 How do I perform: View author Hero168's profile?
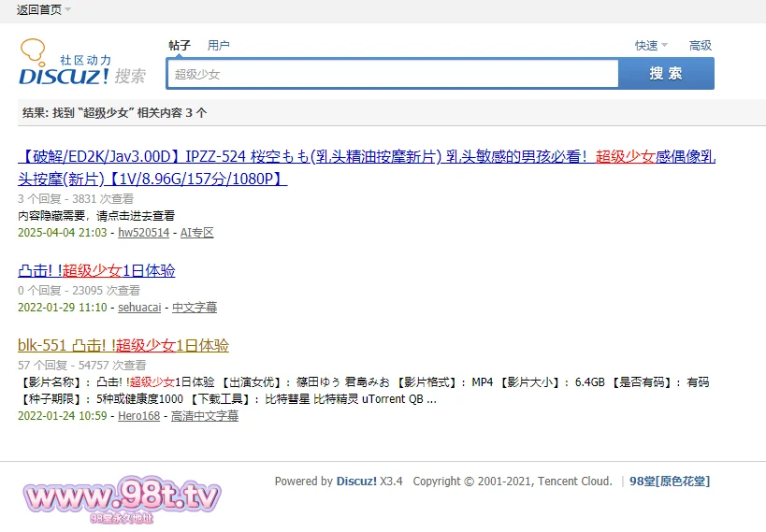[138, 416]
